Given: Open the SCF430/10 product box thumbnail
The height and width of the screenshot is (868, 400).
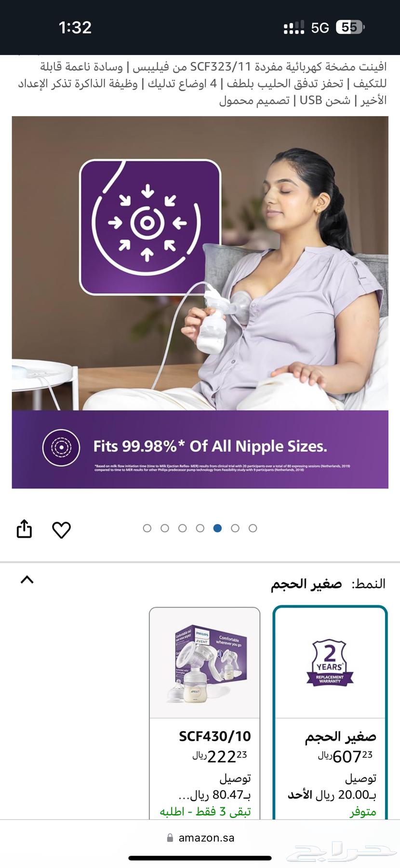Looking at the screenshot, I should [205, 663].
